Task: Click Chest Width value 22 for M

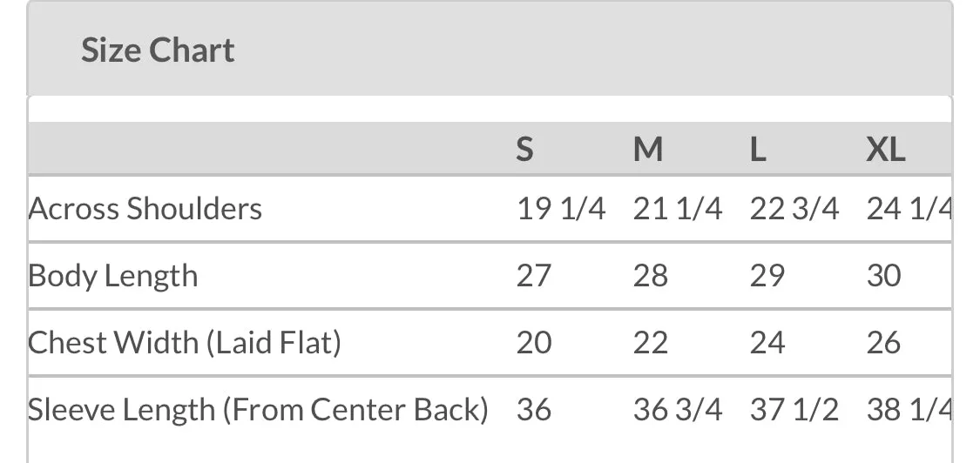Action: (650, 342)
